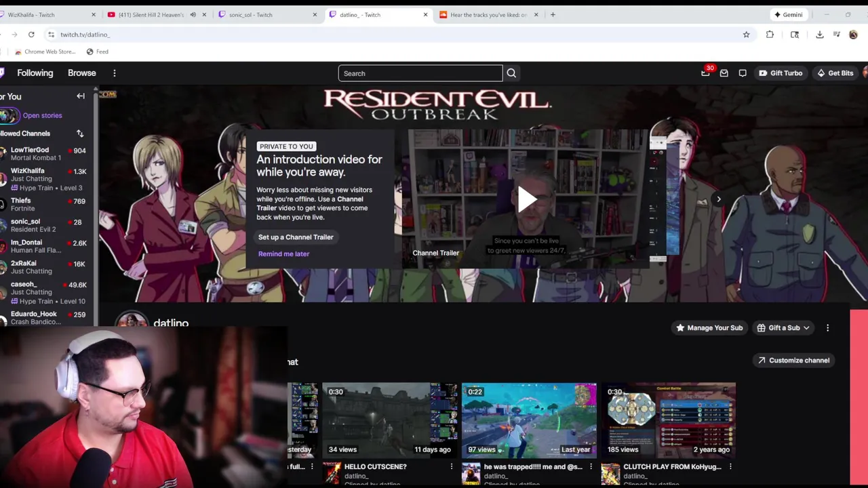The height and width of the screenshot is (488, 868).
Task: Open the three-dot menu next to Browse
Action: 115,73
